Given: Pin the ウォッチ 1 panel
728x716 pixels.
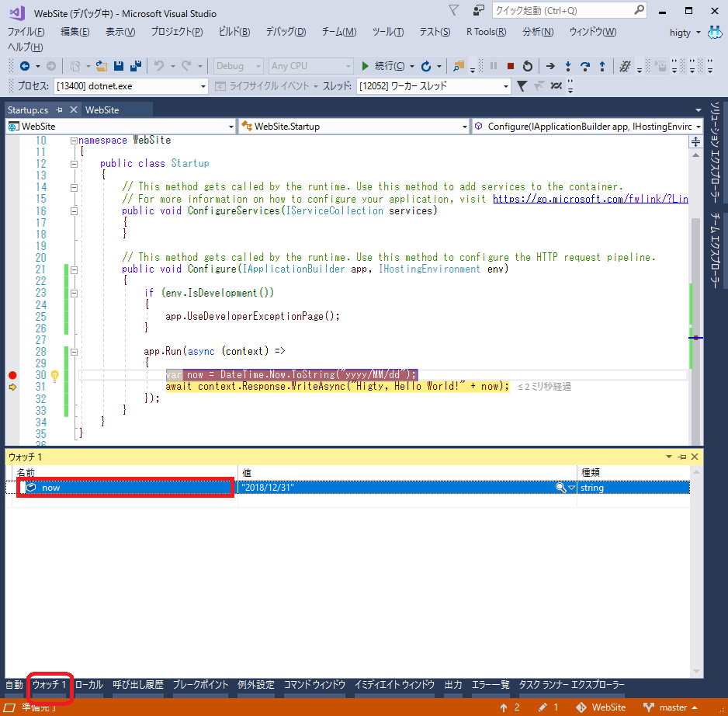Looking at the screenshot, I should pos(680,457).
